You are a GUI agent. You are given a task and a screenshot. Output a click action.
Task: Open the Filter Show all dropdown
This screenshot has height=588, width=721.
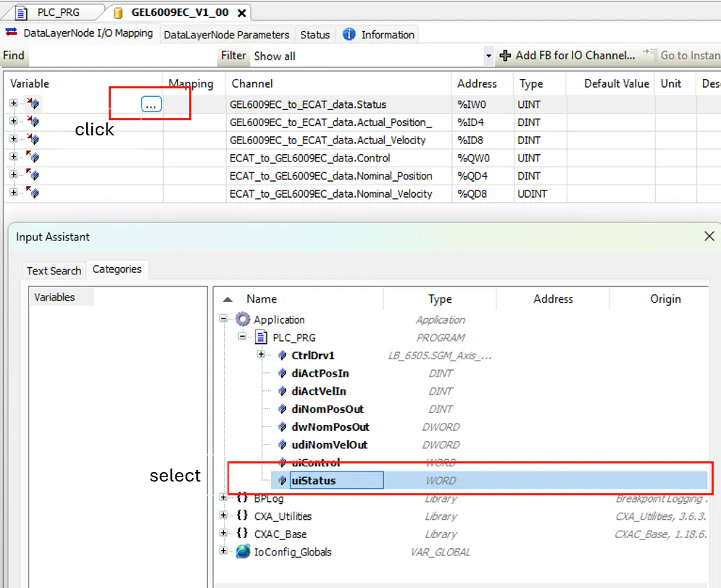coord(488,56)
